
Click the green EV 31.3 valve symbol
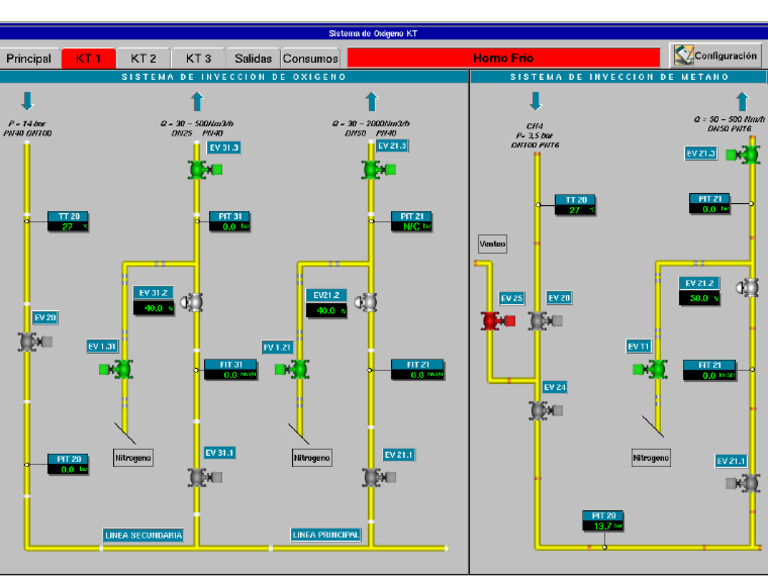click(x=205, y=169)
